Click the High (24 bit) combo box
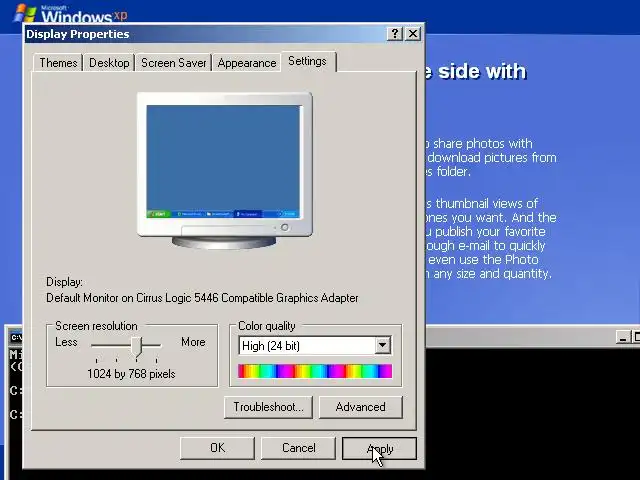Screen dimensions: 640x480 click(315, 346)
